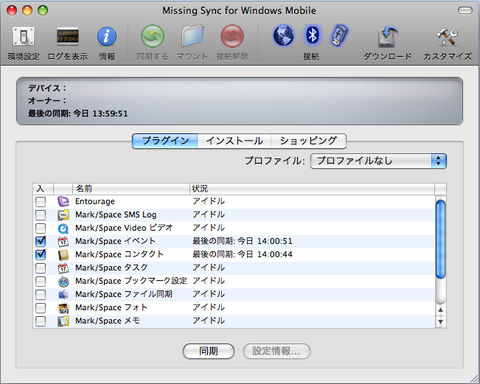The width and height of the screenshot is (480, 384).
Task: Click the 入 column header
Action: coord(43,189)
